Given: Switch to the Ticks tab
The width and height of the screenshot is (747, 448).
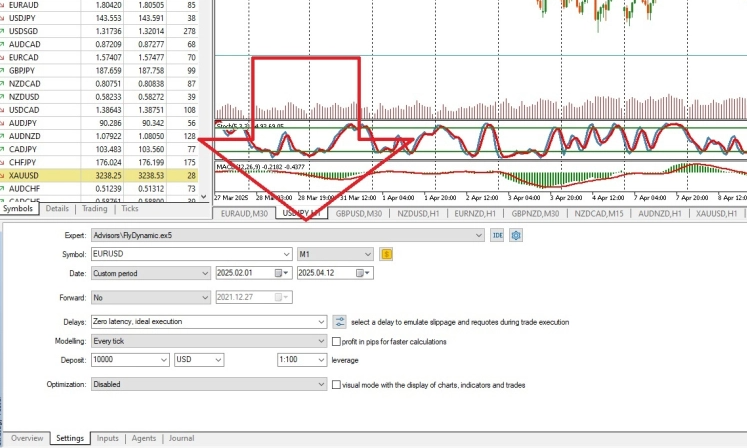Looking at the screenshot, I should click(x=130, y=209).
